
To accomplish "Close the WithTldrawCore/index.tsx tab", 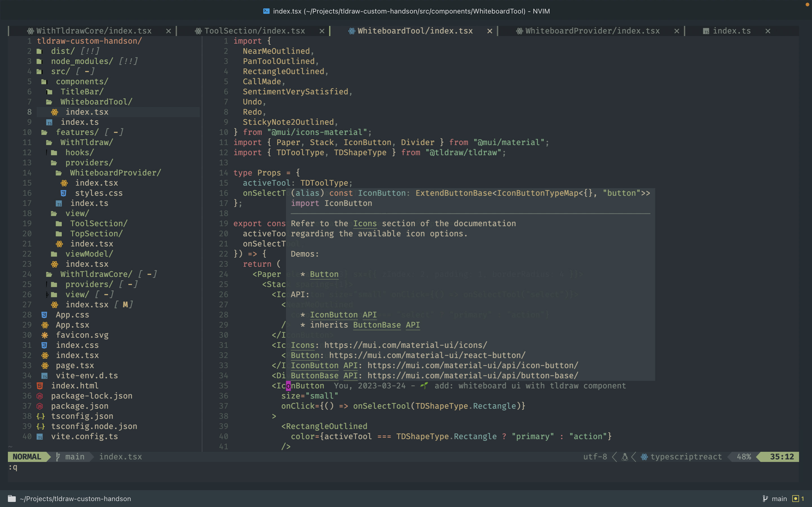I will [168, 31].
